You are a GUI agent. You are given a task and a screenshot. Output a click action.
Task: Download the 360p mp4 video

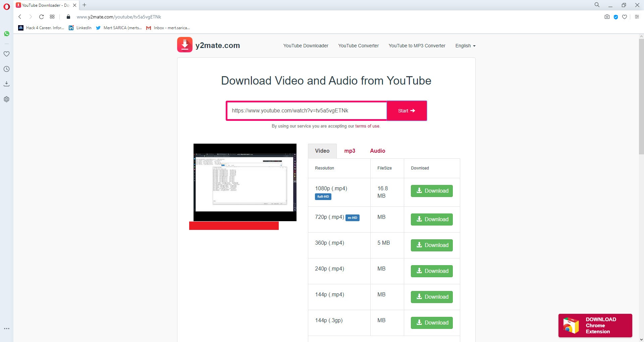432,245
